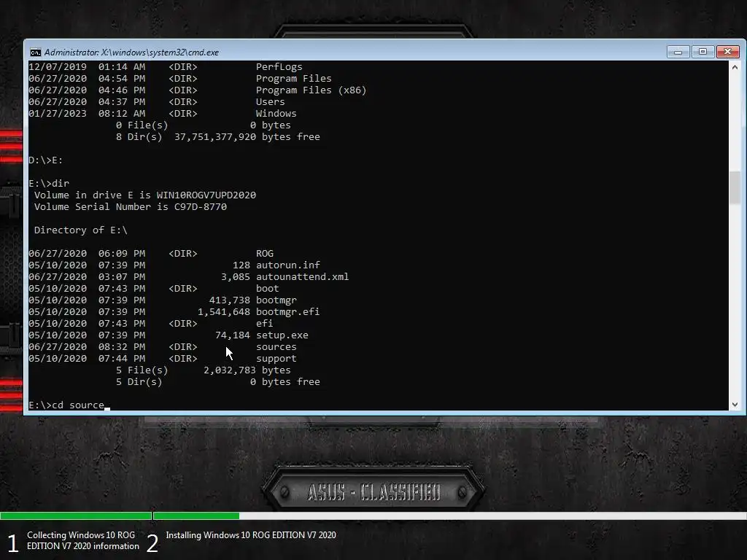Click '37,751,377,920 bytes free' text
The image size is (747, 560).
coord(247,136)
